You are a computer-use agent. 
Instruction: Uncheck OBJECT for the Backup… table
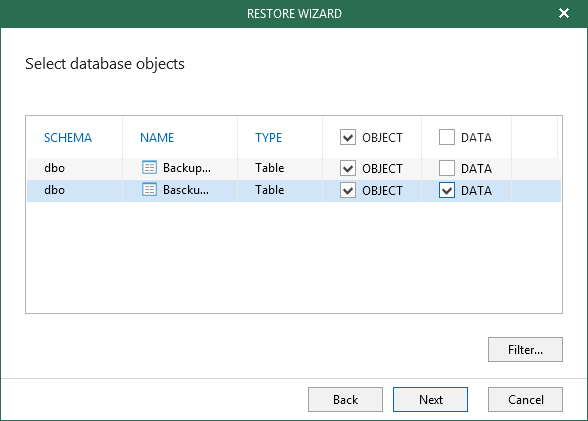pos(348,168)
